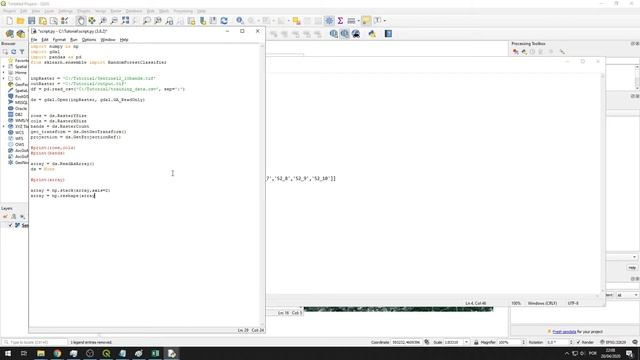The image size is (640, 360).
Task: Select Oracle in Browser tree
Action: click(x=17, y=109)
